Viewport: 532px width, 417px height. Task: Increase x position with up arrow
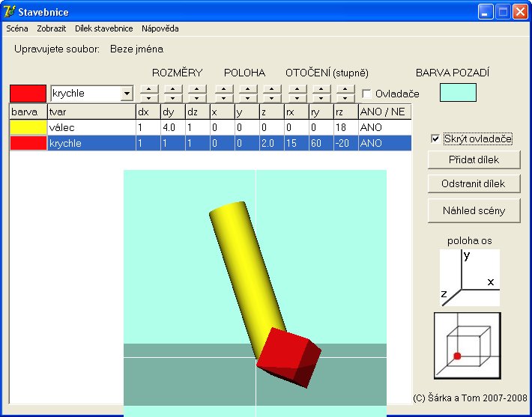(224, 89)
